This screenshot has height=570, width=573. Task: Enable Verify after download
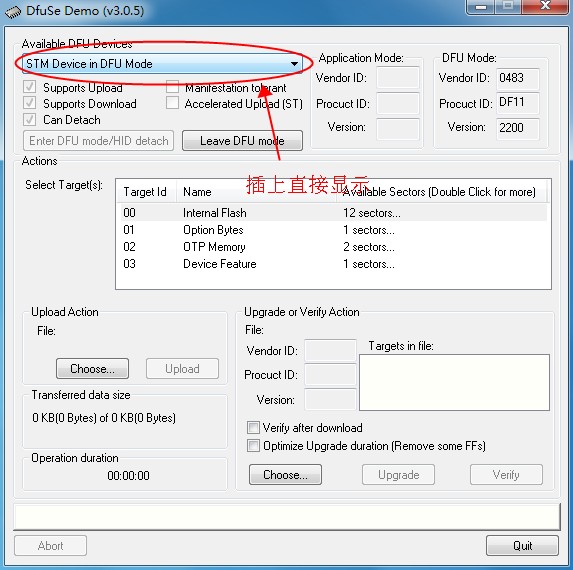coord(253,428)
